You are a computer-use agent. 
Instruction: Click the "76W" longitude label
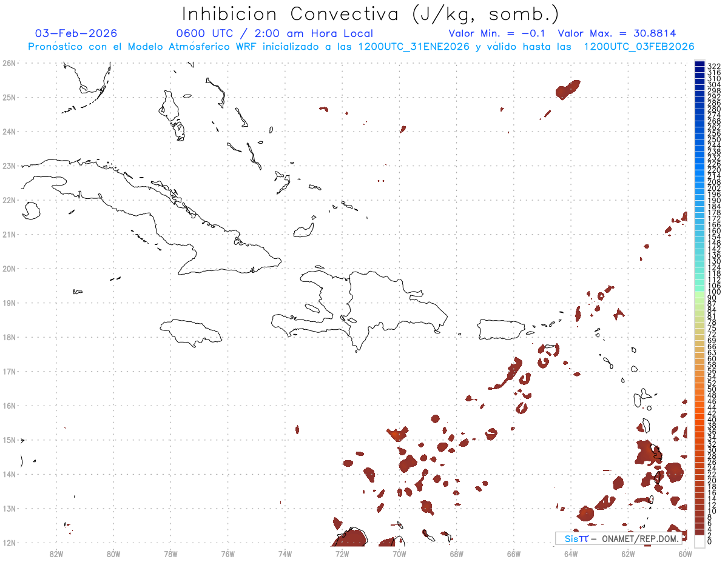pyautogui.click(x=228, y=553)
